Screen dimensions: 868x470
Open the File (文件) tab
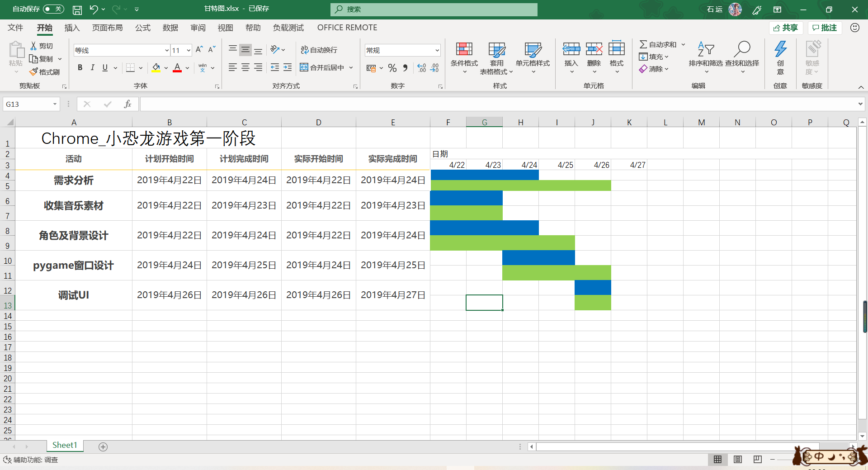15,28
